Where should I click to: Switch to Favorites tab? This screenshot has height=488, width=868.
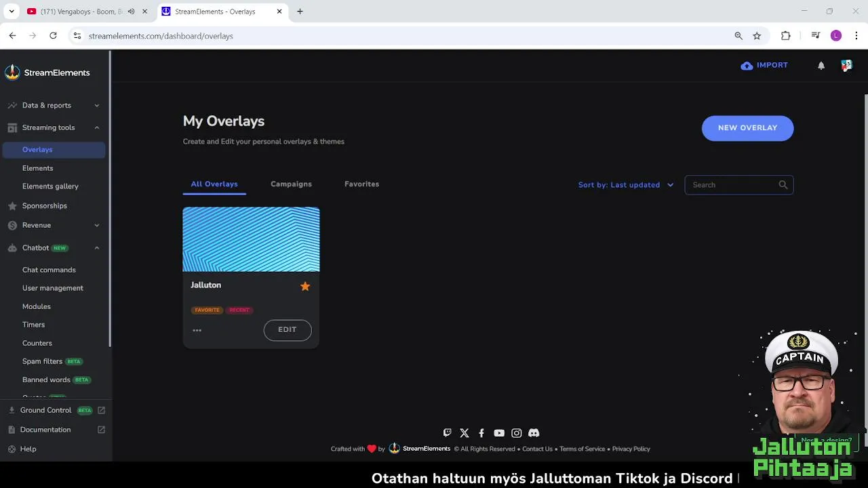tap(361, 184)
